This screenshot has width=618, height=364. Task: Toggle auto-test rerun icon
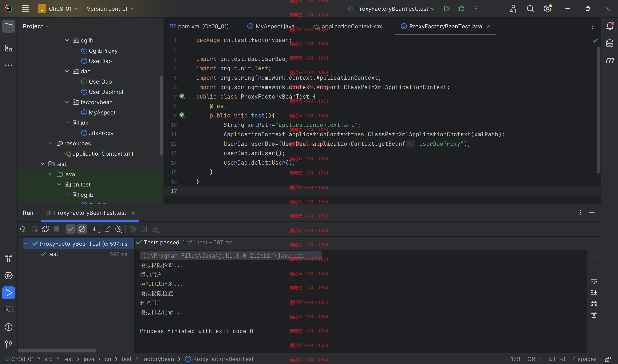(x=45, y=229)
